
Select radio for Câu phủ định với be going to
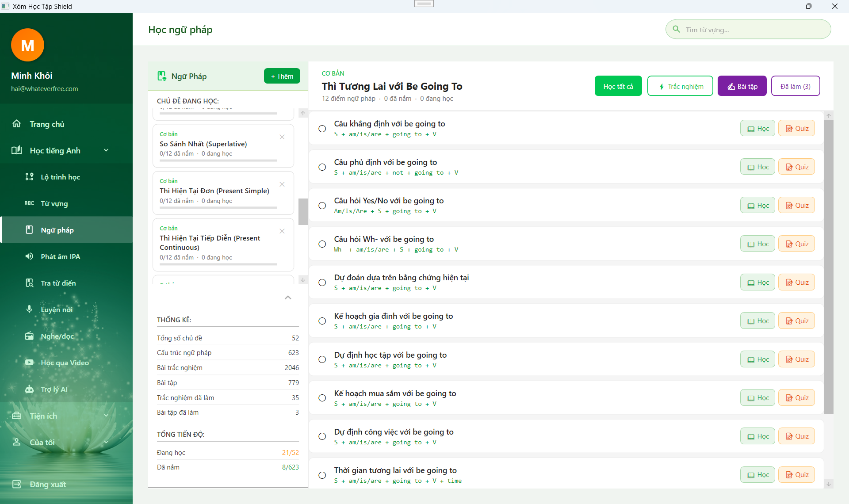322,167
